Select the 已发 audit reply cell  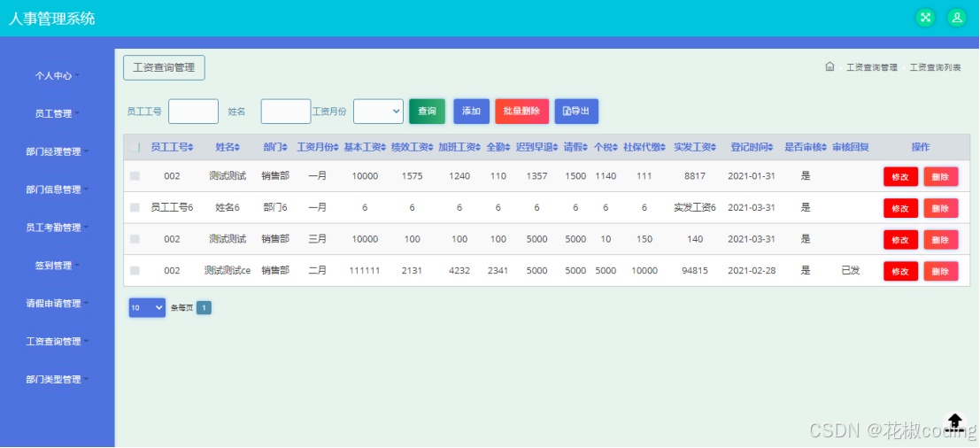[x=850, y=271]
